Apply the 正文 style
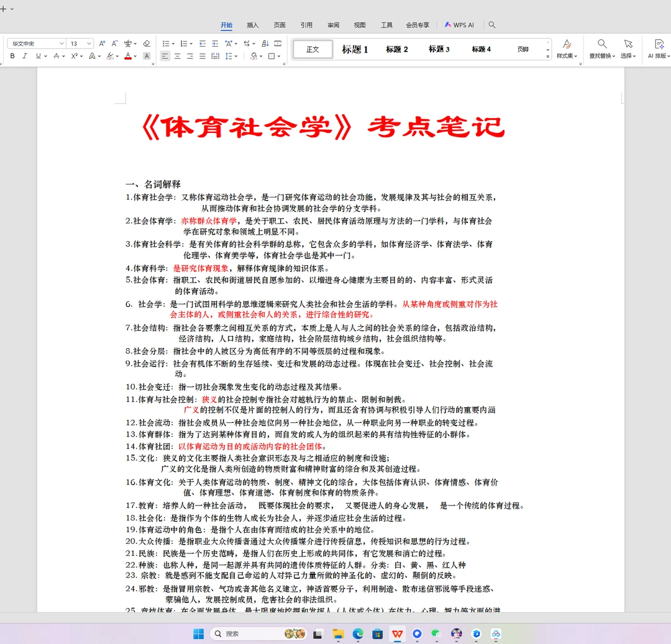Image resolution: width=671 pixels, height=644 pixels. (x=313, y=50)
